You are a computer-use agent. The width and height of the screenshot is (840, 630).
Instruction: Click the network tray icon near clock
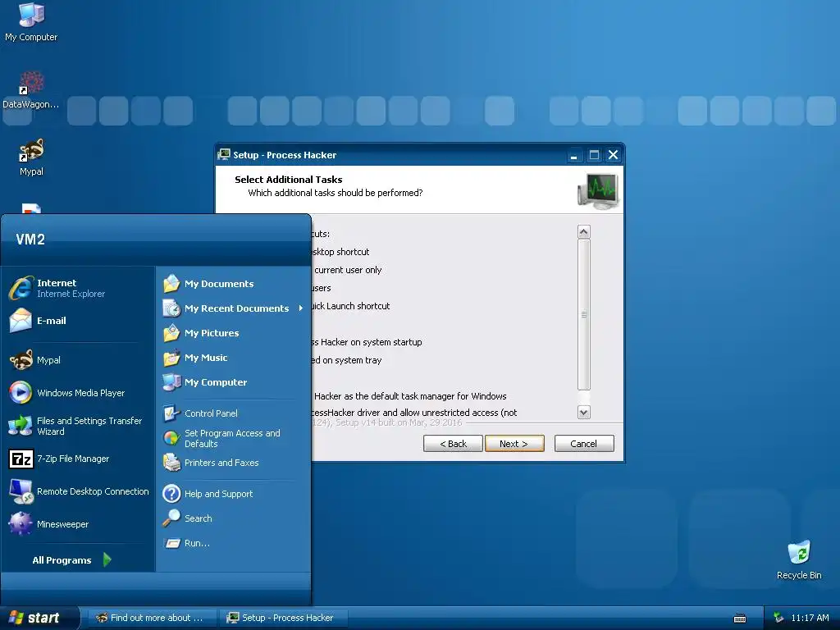pyautogui.click(x=778, y=618)
